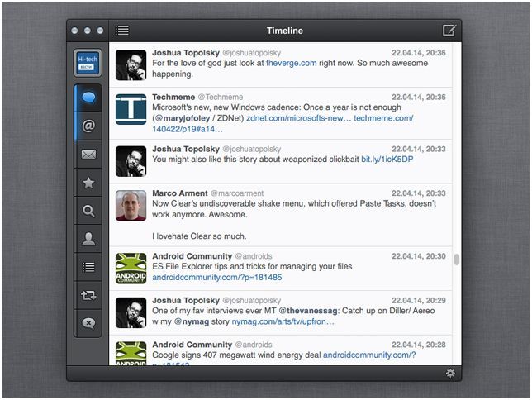Open Direct Messages envelope icon
The image size is (532, 400).
[88, 155]
